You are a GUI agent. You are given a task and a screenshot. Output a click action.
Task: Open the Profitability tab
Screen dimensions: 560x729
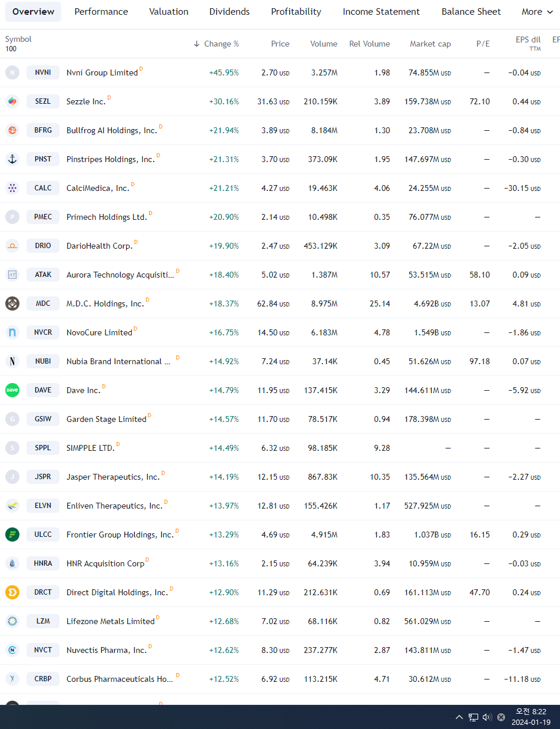click(296, 12)
